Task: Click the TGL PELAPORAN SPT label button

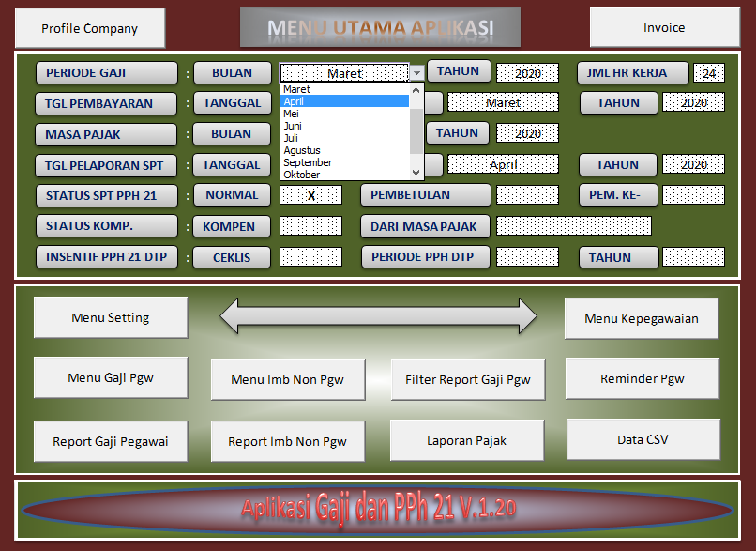Action: [106, 165]
